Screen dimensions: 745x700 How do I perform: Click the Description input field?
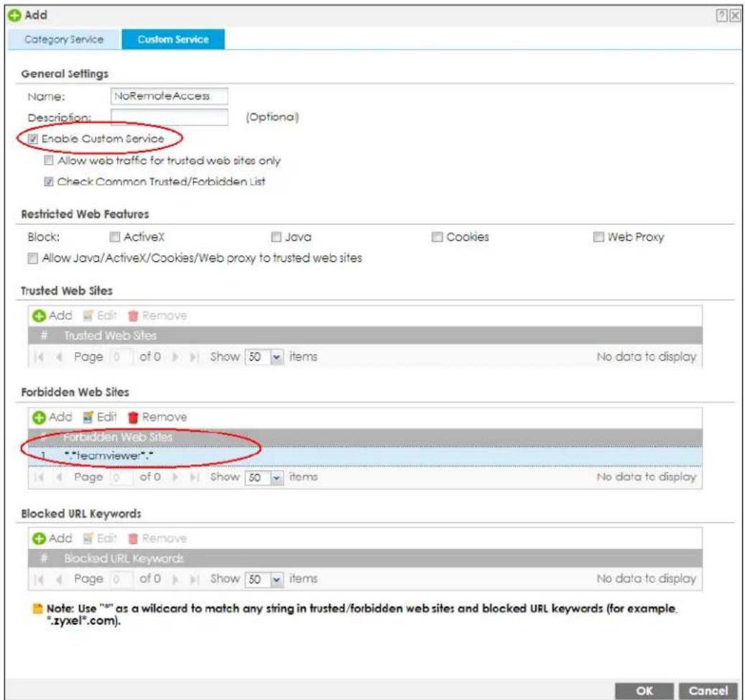coord(169,117)
